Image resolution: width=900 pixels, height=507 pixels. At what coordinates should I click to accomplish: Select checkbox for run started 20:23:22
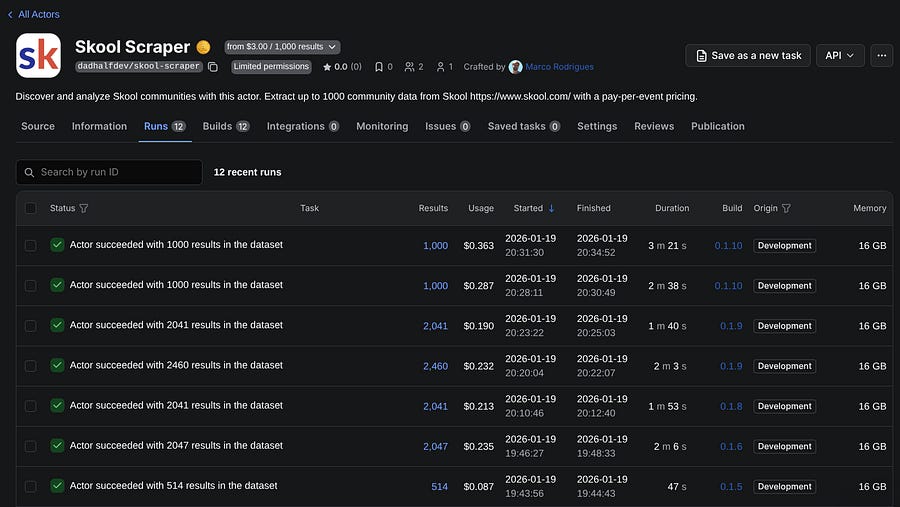tap(30, 326)
